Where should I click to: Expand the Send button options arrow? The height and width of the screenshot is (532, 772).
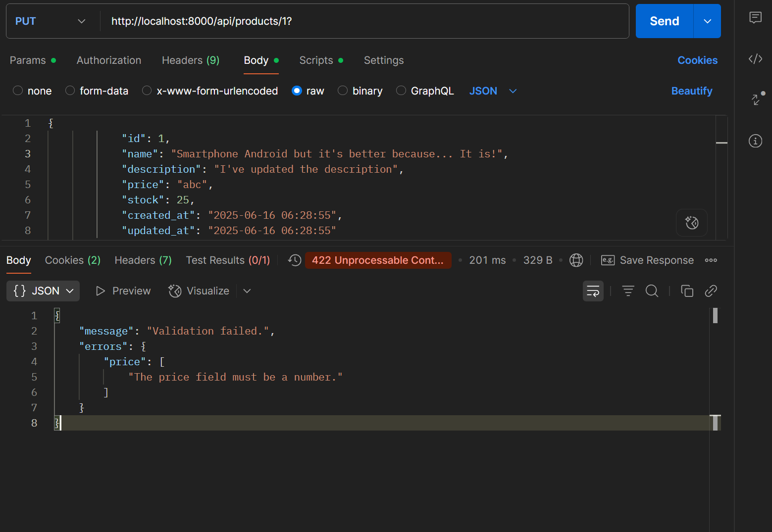pyautogui.click(x=707, y=21)
